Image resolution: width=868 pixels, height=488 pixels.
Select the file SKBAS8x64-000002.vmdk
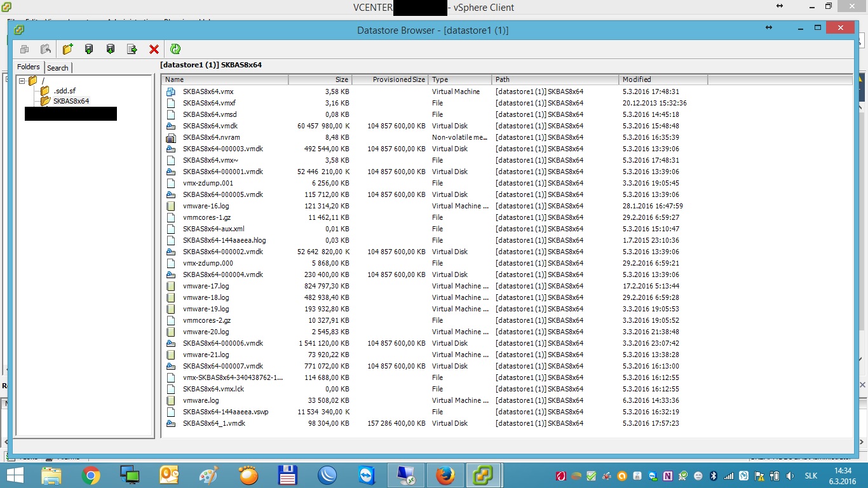tap(223, 252)
